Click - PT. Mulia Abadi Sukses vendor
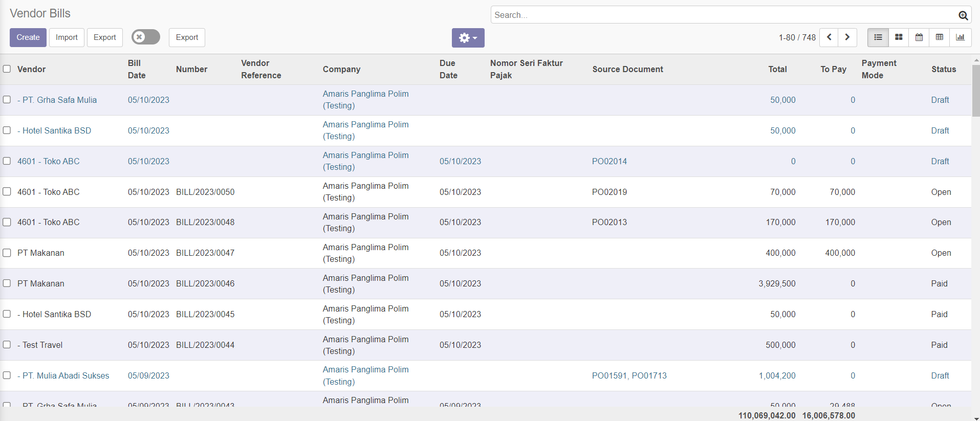 pos(63,375)
